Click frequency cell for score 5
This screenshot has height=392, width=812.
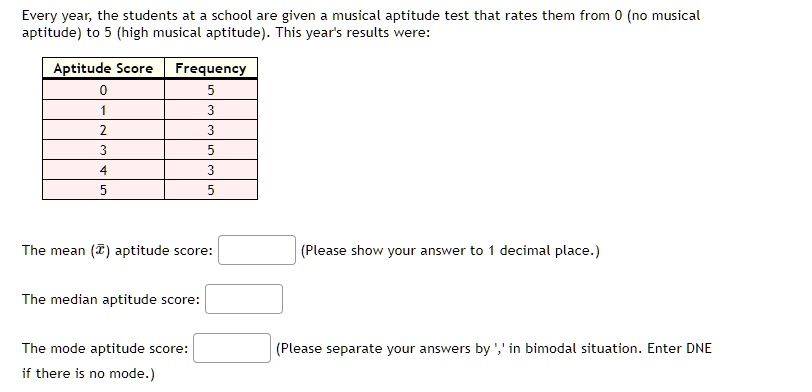(x=211, y=190)
